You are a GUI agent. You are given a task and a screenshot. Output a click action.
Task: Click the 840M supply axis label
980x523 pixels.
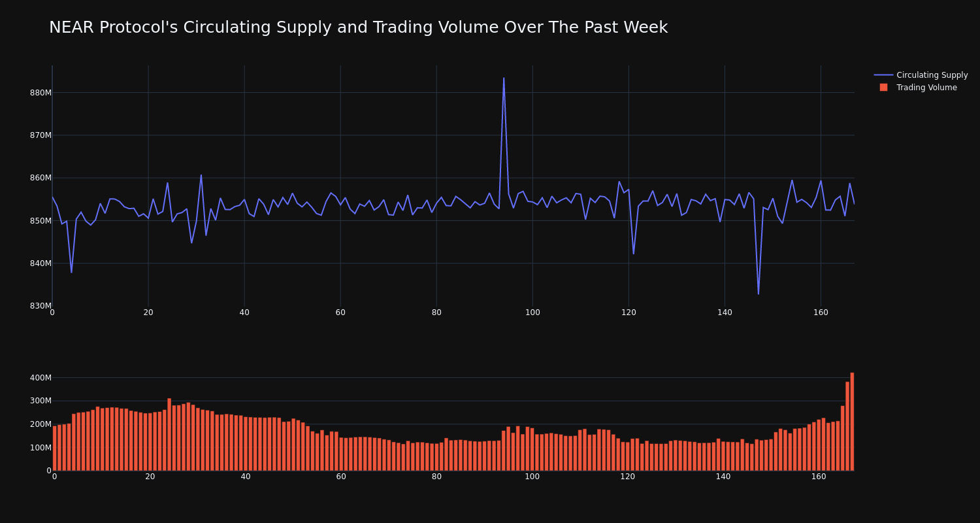pyautogui.click(x=41, y=263)
